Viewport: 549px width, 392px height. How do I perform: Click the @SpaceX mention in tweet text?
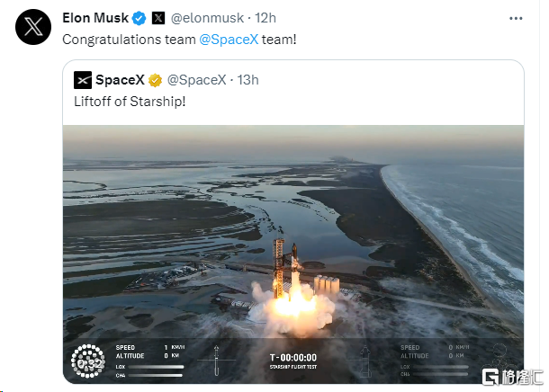(227, 40)
